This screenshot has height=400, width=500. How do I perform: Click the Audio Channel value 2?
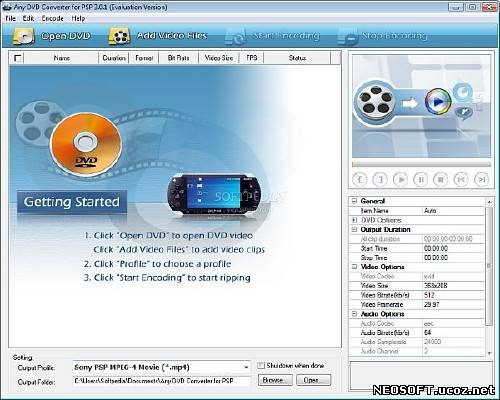453,351
